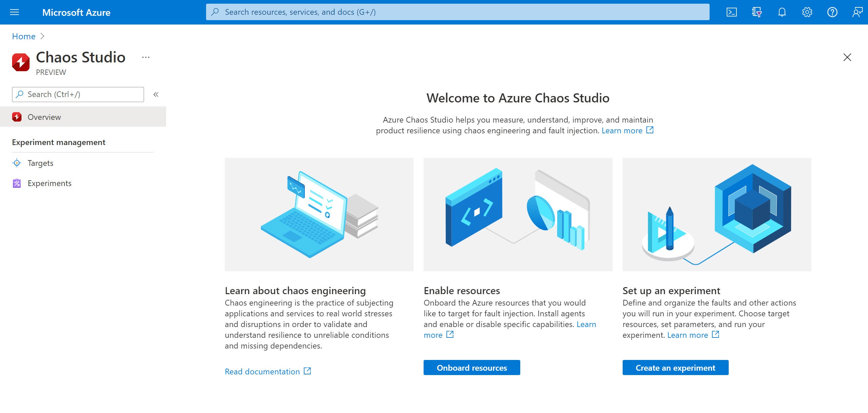The image size is (868, 413).
Task: Select Overview in the sidebar
Action: [83, 117]
